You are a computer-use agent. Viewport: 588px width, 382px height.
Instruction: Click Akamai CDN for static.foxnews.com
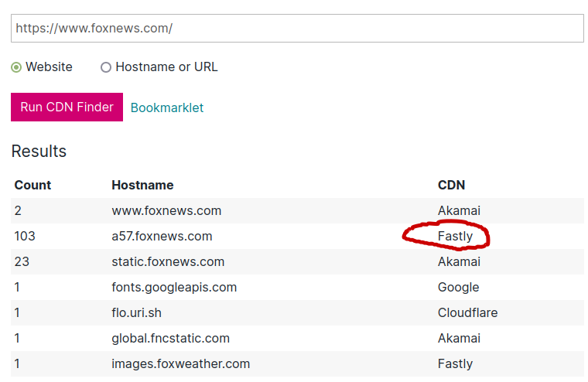click(459, 261)
